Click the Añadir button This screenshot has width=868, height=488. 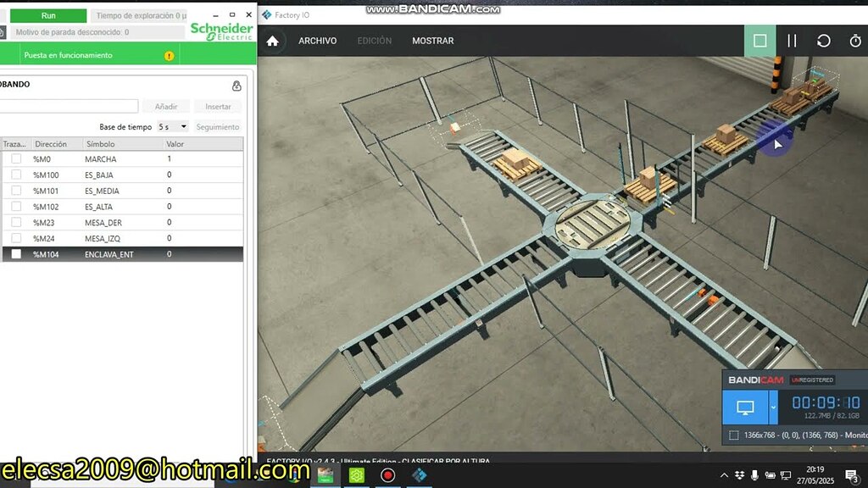(166, 106)
